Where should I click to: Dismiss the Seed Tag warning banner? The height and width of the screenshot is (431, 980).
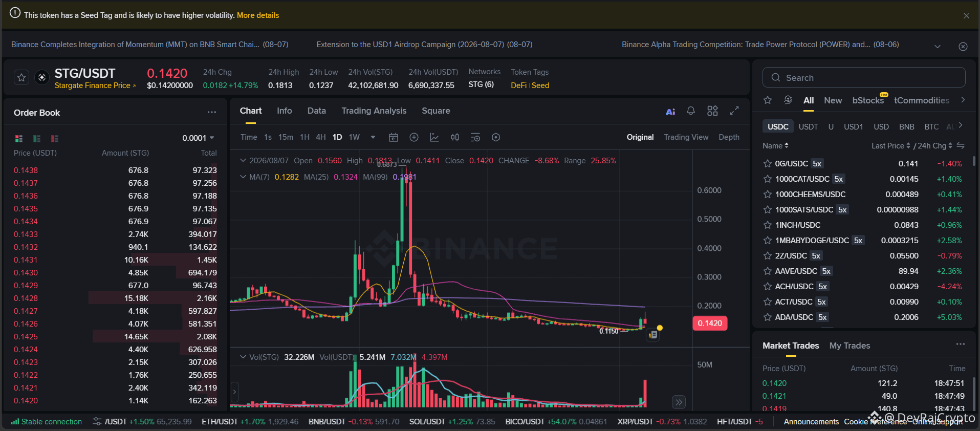(x=966, y=16)
